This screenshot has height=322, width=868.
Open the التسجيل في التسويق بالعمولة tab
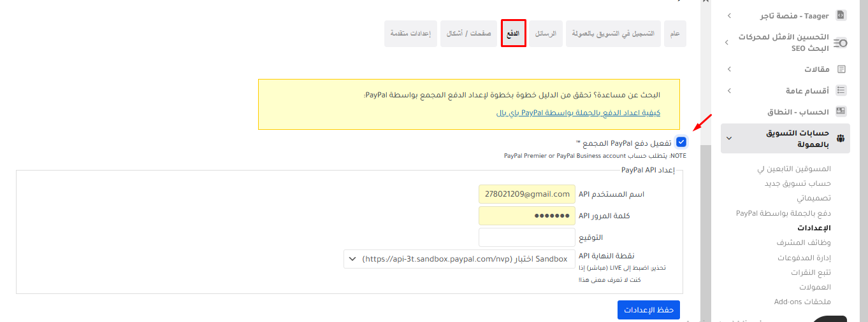click(613, 33)
